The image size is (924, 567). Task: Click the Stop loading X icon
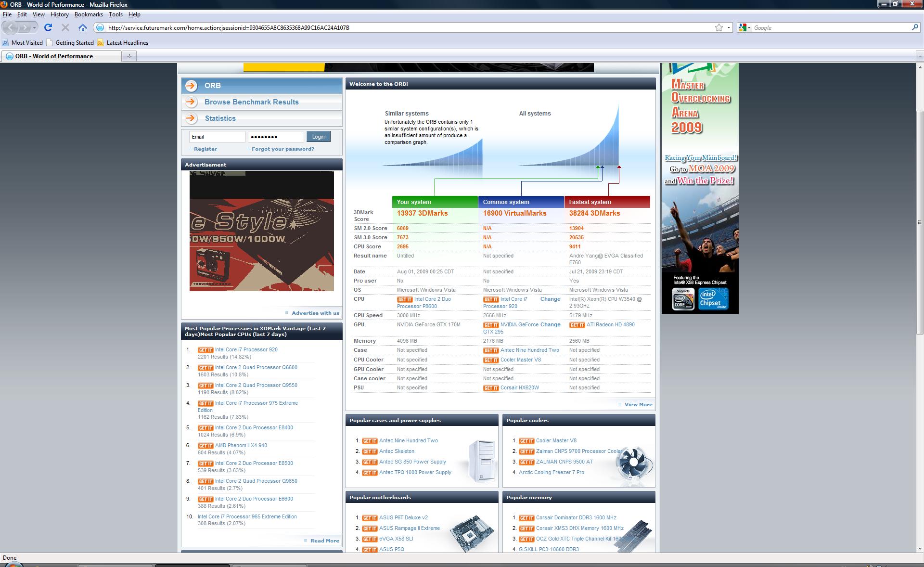tap(65, 27)
